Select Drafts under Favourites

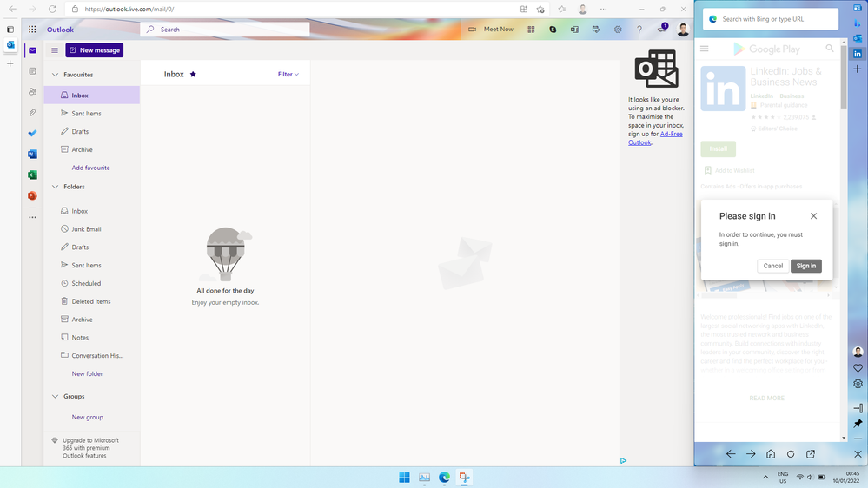(x=92, y=132)
